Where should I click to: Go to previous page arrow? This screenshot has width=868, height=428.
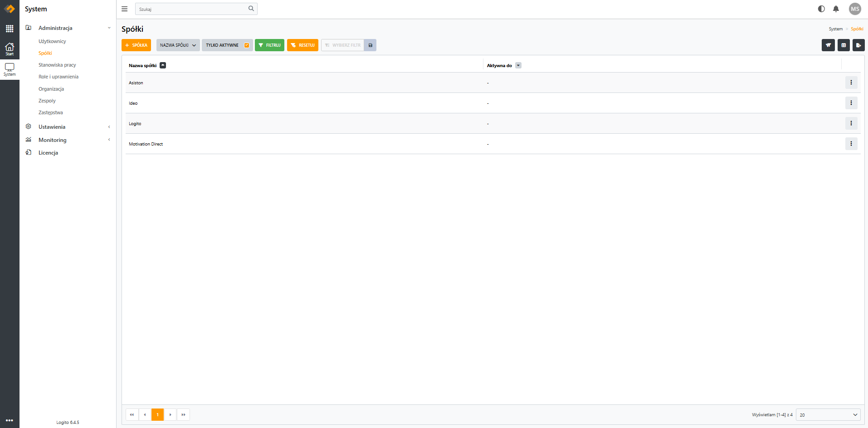tap(145, 414)
